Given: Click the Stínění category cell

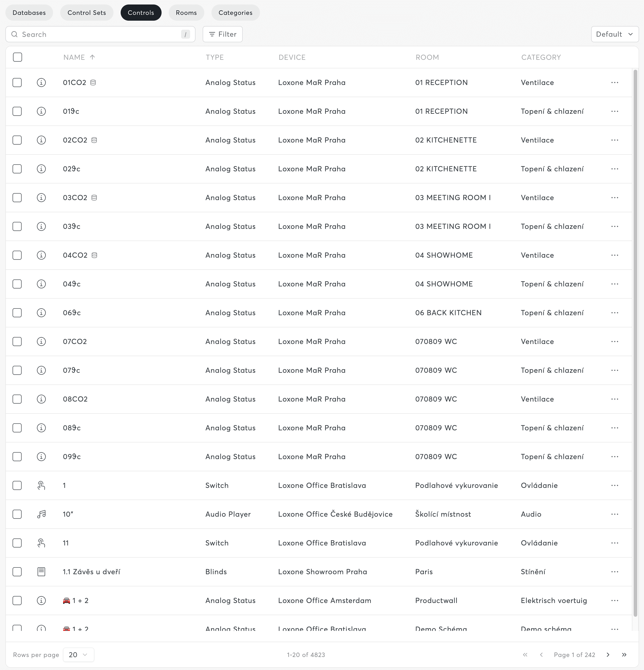Looking at the screenshot, I should tap(533, 572).
